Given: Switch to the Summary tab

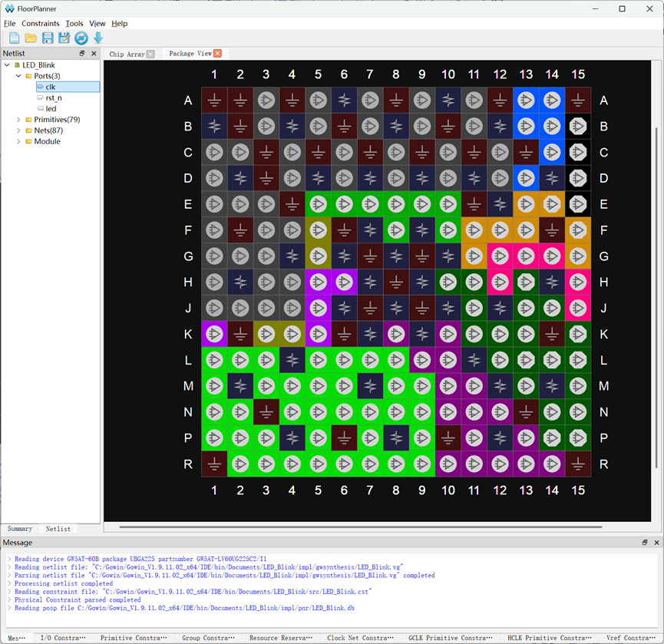Looking at the screenshot, I should coord(20,528).
